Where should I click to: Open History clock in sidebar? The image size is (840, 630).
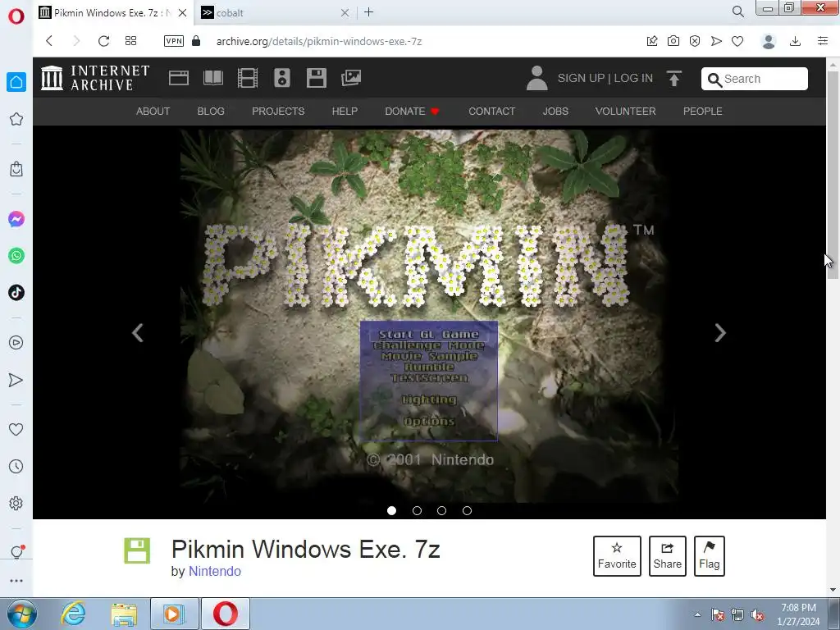16,466
